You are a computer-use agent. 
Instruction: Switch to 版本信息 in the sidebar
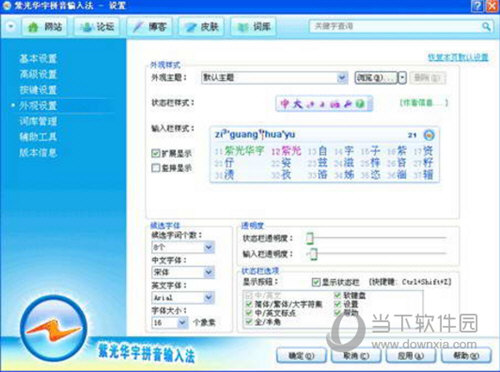tap(38, 153)
